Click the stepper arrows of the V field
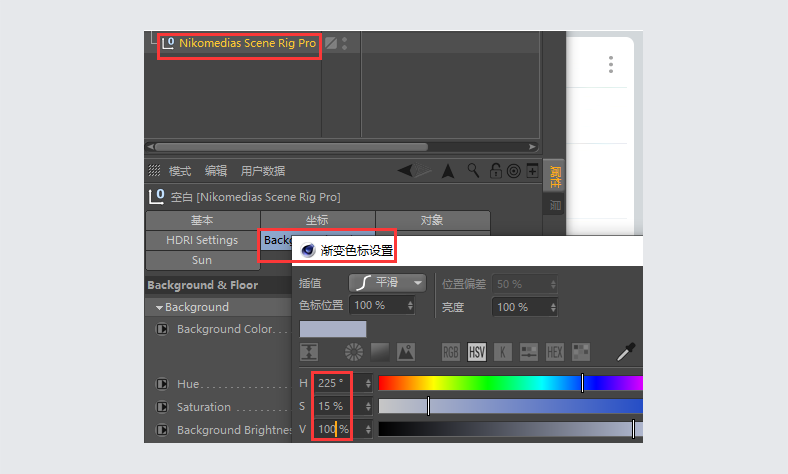788x474 pixels. pyautogui.click(x=368, y=429)
